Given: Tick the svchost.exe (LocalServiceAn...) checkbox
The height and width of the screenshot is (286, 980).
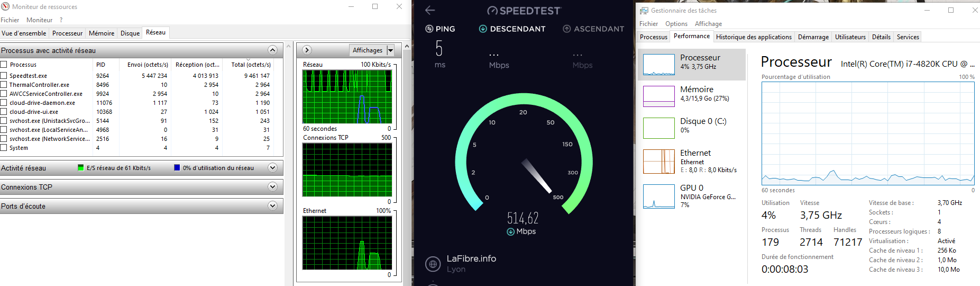Looking at the screenshot, I should pyautogui.click(x=4, y=130).
